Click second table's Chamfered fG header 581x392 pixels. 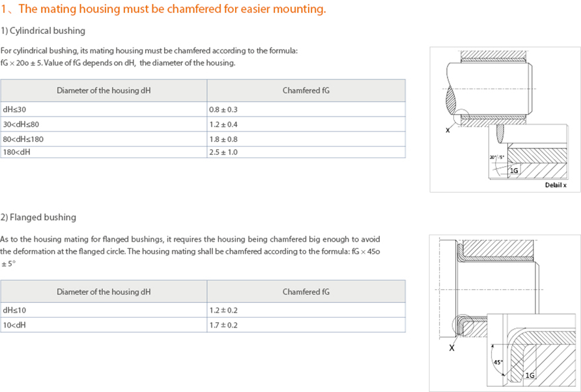[x=306, y=292]
